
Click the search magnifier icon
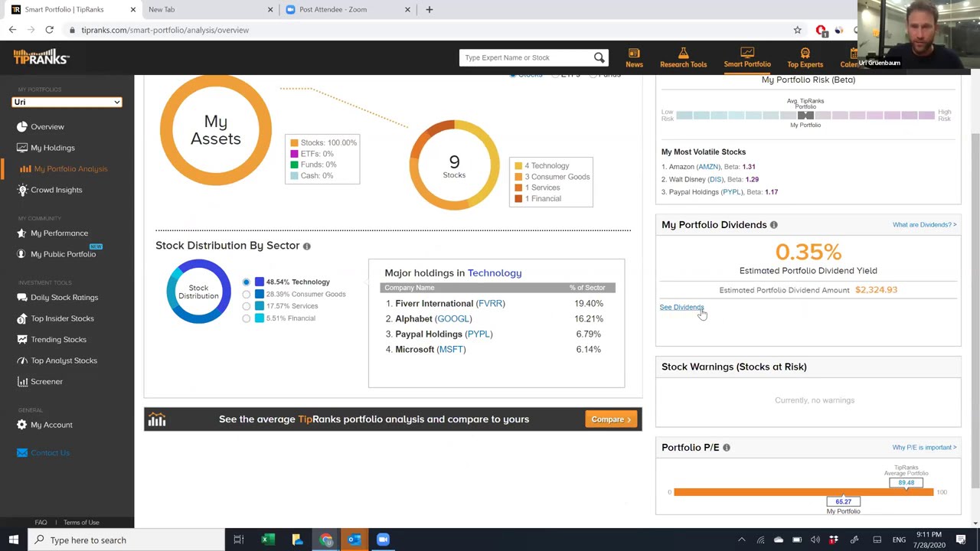(599, 57)
